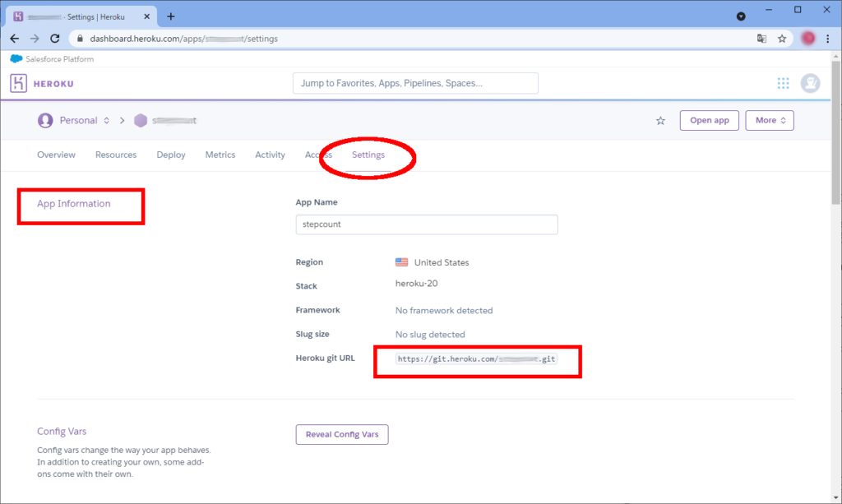Screen dimensions: 842x504
Task: Go back with browser back arrow
Action: point(14,39)
